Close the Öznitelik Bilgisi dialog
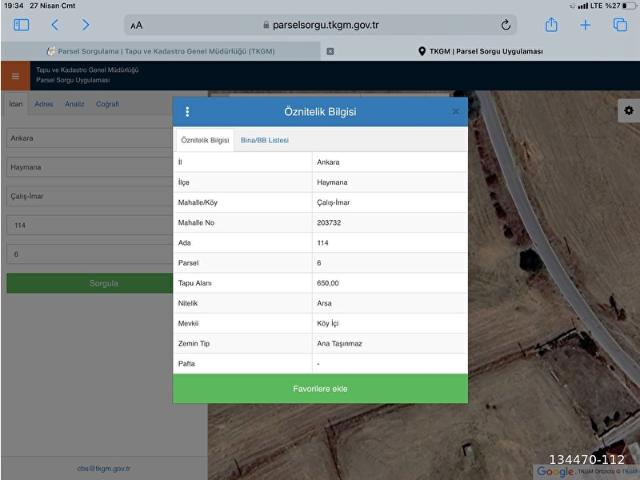Screen dimensions: 640x480 click(x=456, y=112)
